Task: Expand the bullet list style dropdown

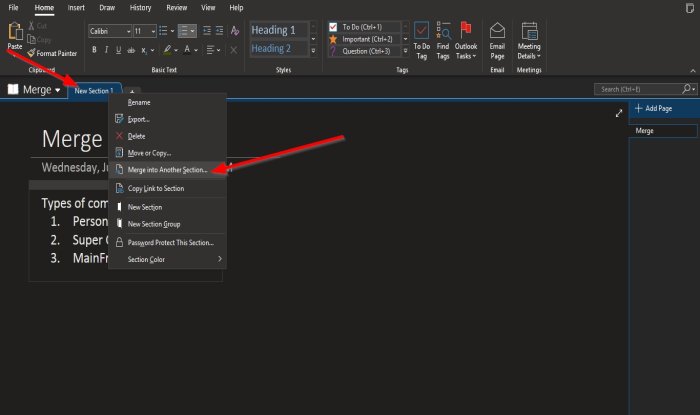Action: coord(173,31)
